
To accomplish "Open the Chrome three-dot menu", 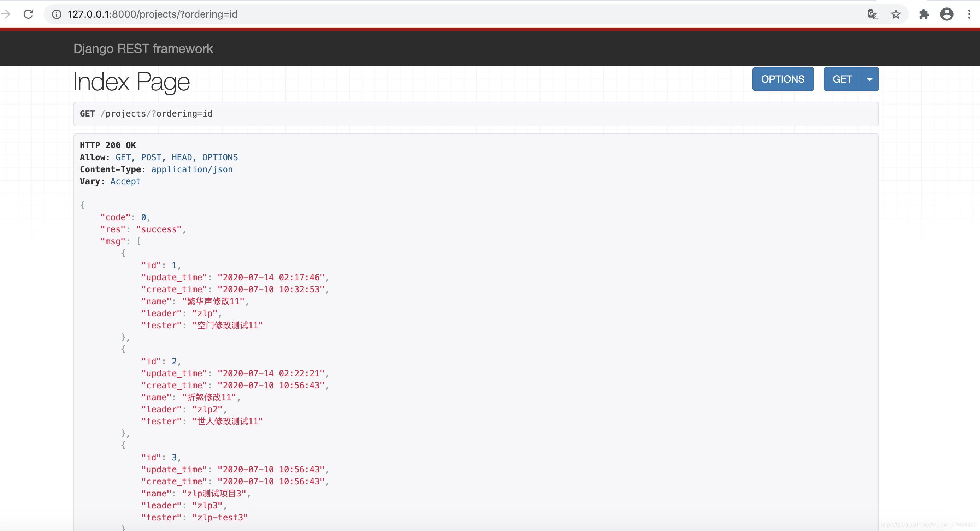I will 969,14.
